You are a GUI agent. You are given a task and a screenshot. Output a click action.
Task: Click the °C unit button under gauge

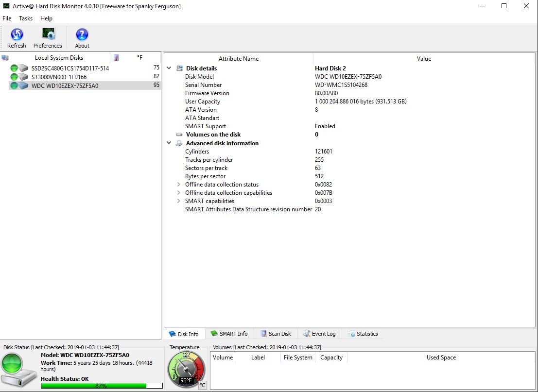(202, 385)
